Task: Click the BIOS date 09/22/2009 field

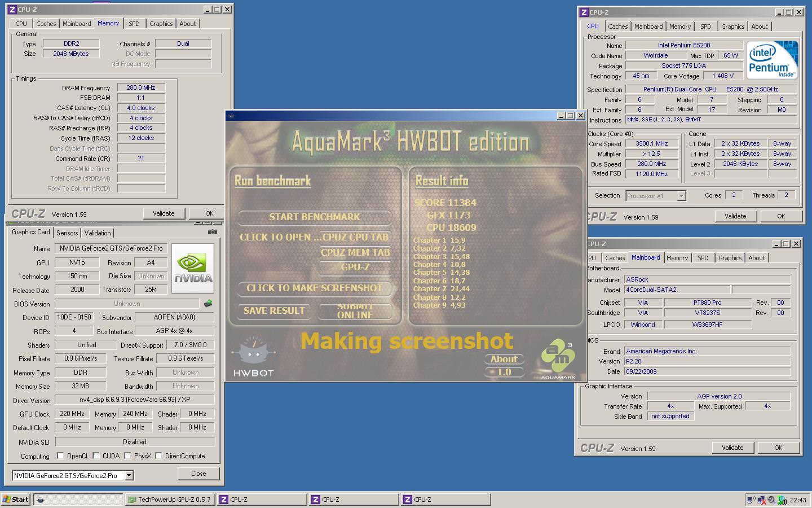Action: (707, 371)
